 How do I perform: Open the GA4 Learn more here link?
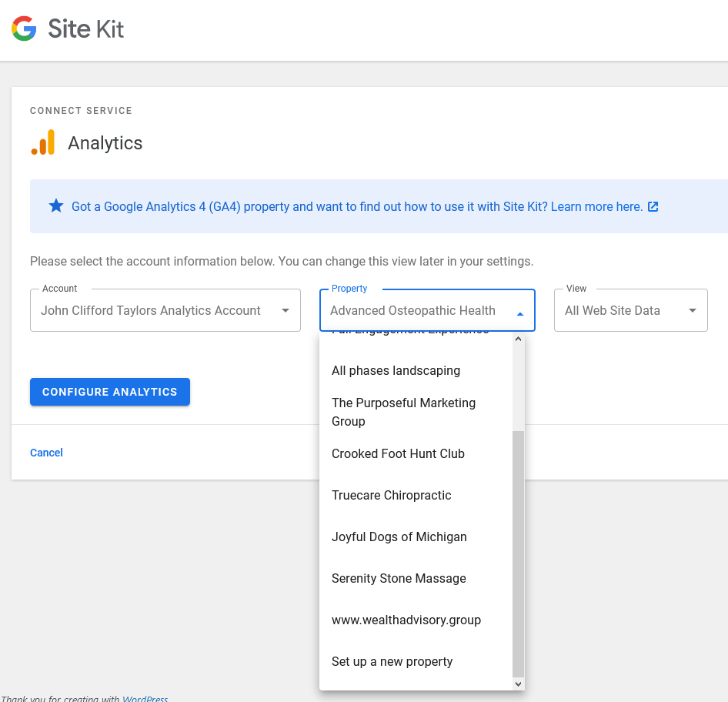coord(596,206)
